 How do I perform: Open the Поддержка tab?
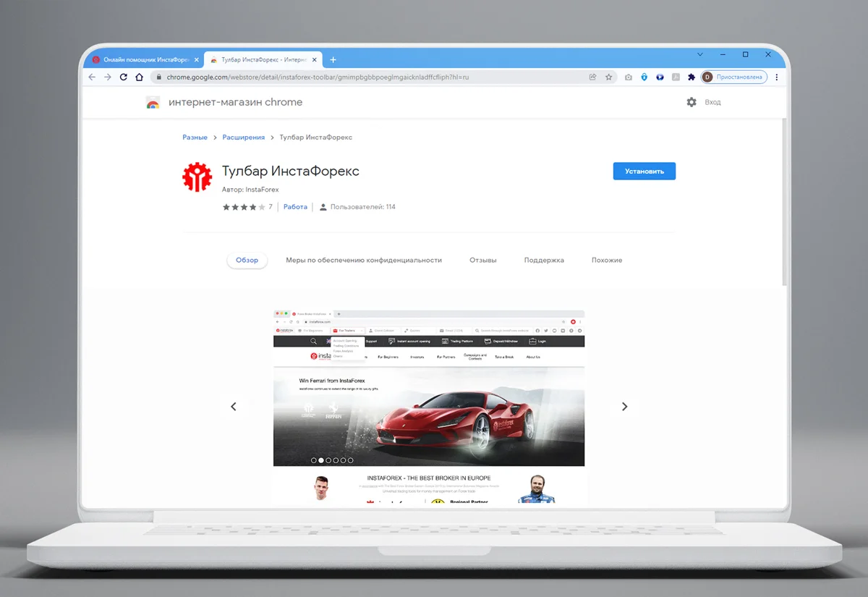point(544,261)
